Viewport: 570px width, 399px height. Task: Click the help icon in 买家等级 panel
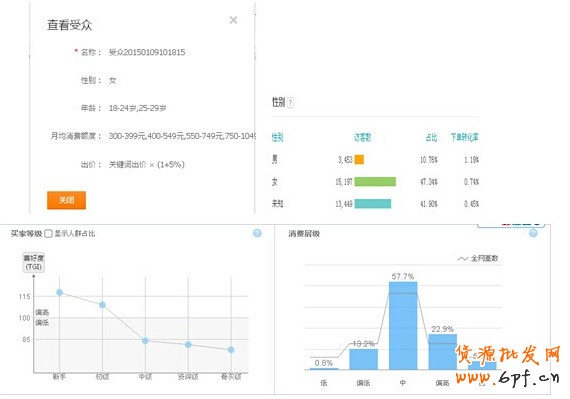coord(257,233)
